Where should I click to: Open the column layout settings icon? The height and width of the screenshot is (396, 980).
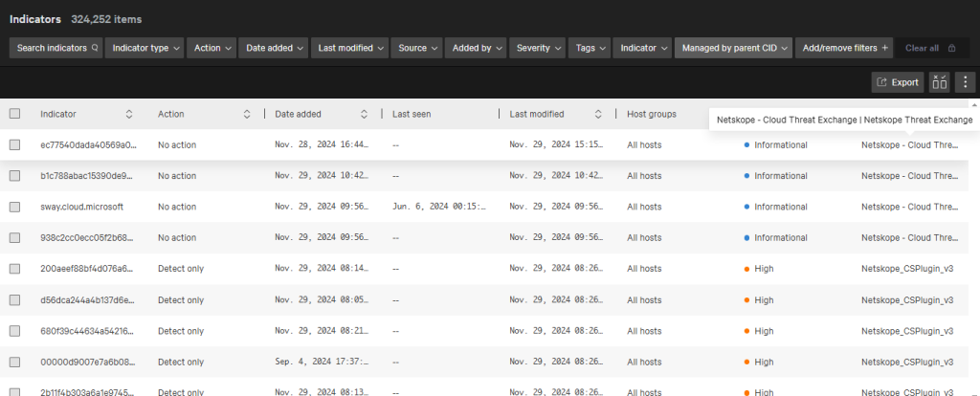(x=940, y=82)
